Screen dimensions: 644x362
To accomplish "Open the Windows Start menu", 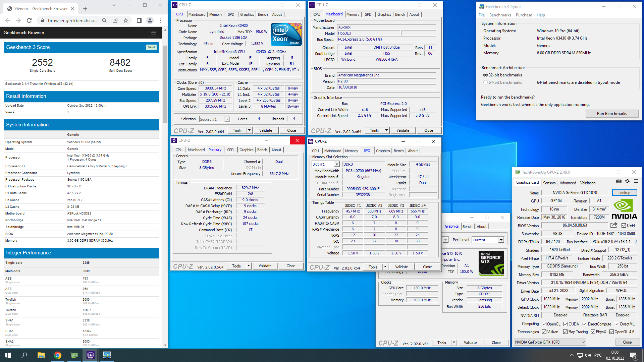I will tap(8, 355).
